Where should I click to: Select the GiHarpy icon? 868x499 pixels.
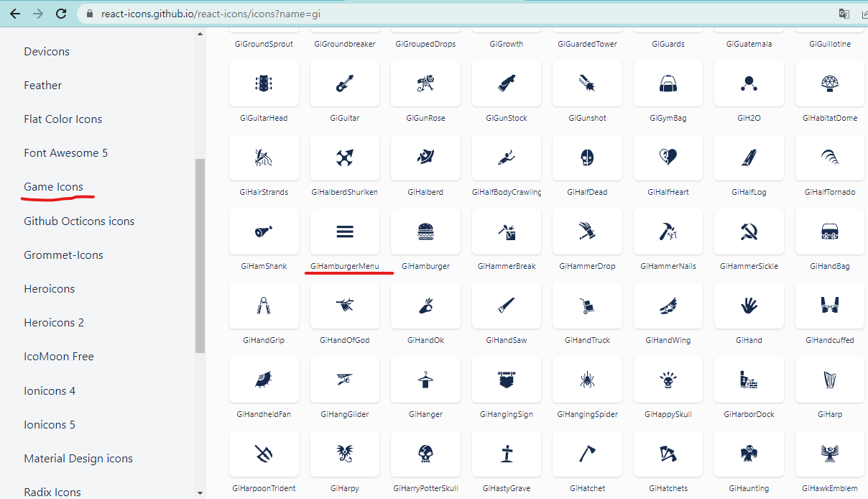[345, 454]
